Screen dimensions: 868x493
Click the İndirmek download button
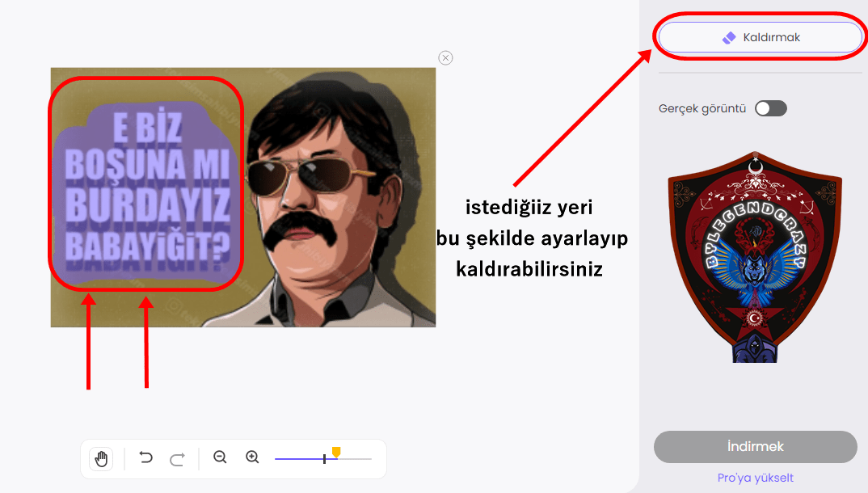[x=756, y=446]
